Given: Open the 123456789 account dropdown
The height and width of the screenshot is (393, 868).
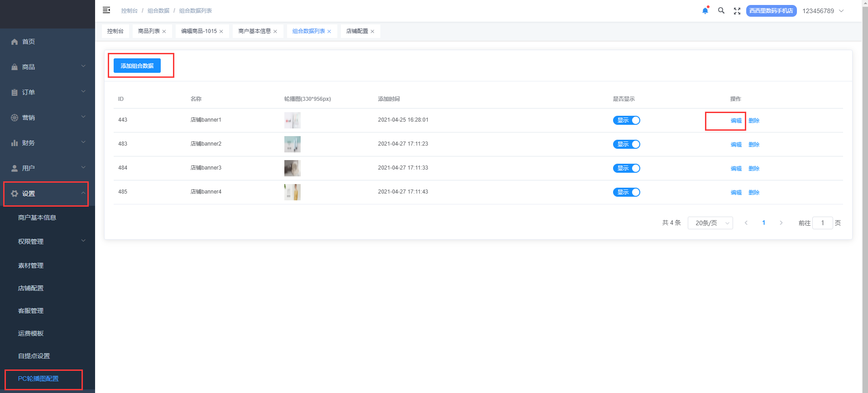Looking at the screenshot, I should [x=823, y=11].
